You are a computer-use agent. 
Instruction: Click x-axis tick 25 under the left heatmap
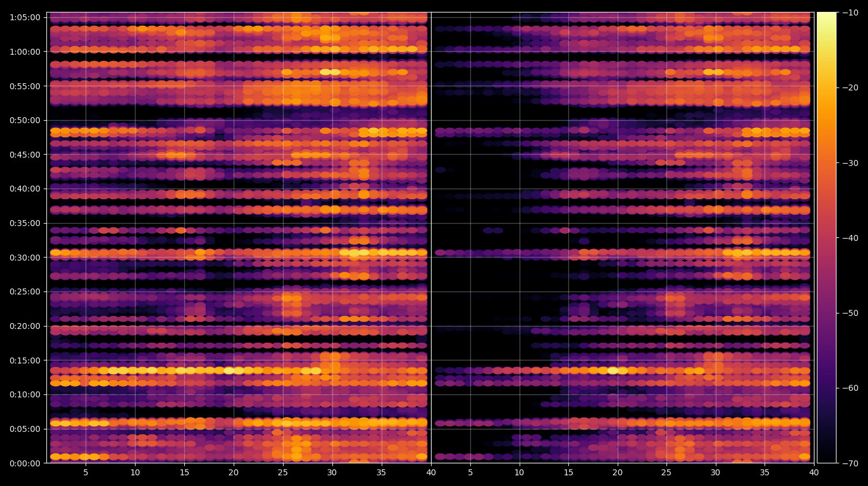[283, 472]
